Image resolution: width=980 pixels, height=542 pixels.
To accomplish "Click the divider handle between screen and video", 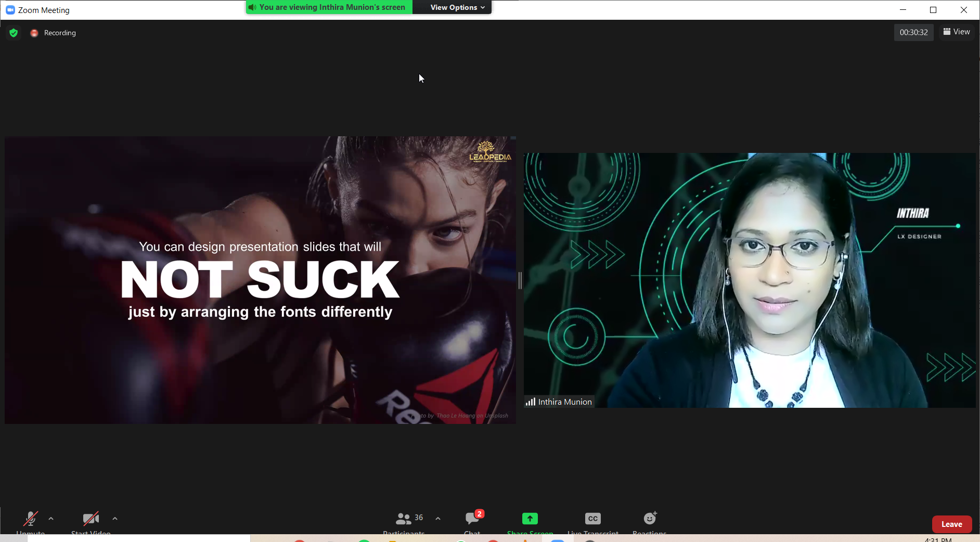I will point(520,280).
